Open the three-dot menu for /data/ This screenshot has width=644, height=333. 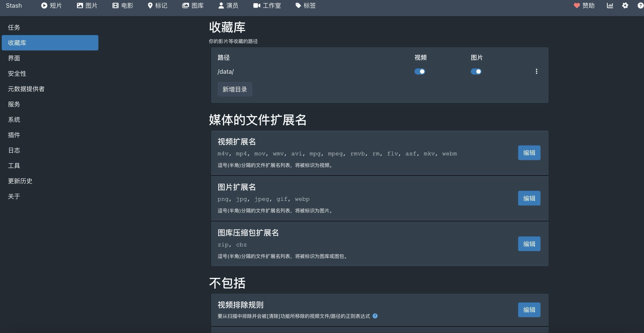coord(536,72)
